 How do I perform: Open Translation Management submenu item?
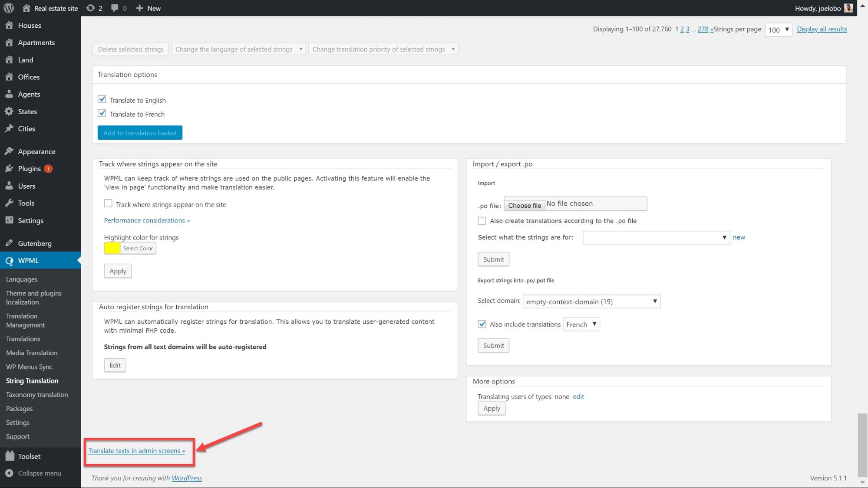[x=25, y=321]
